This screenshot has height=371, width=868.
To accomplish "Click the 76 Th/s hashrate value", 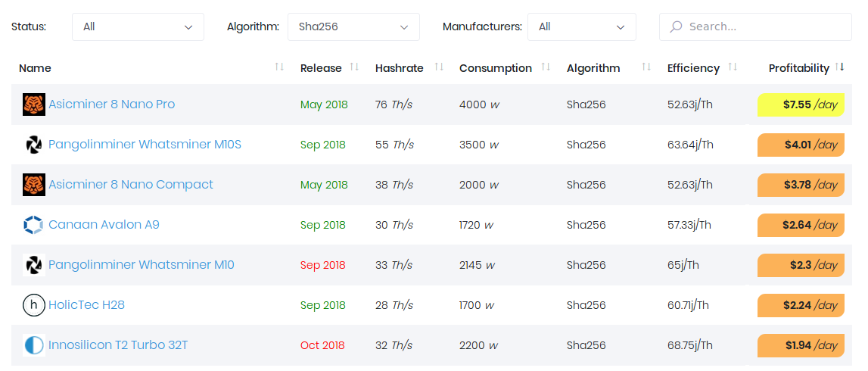I will [x=394, y=104].
